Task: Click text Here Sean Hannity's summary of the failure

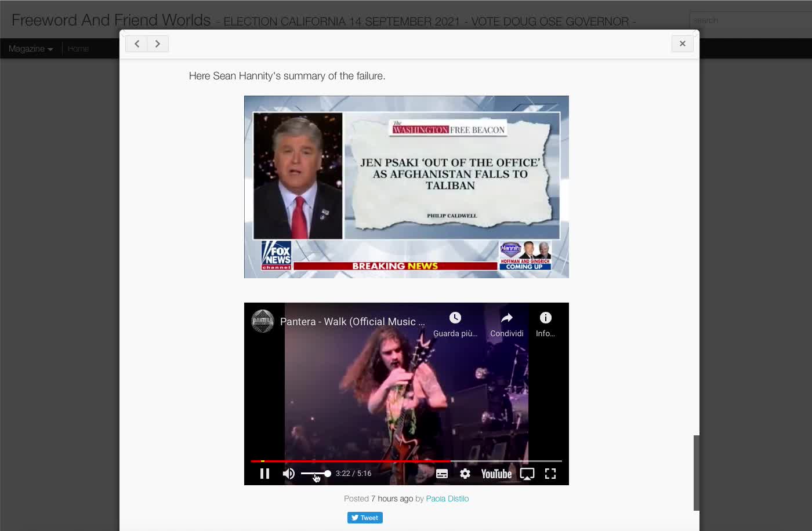Action: (287, 76)
